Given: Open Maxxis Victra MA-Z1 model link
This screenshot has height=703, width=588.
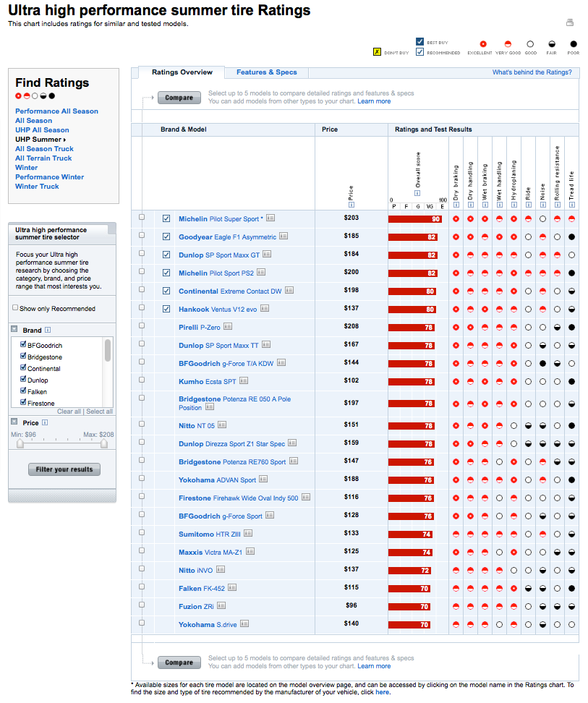Looking at the screenshot, I should click(x=210, y=553).
